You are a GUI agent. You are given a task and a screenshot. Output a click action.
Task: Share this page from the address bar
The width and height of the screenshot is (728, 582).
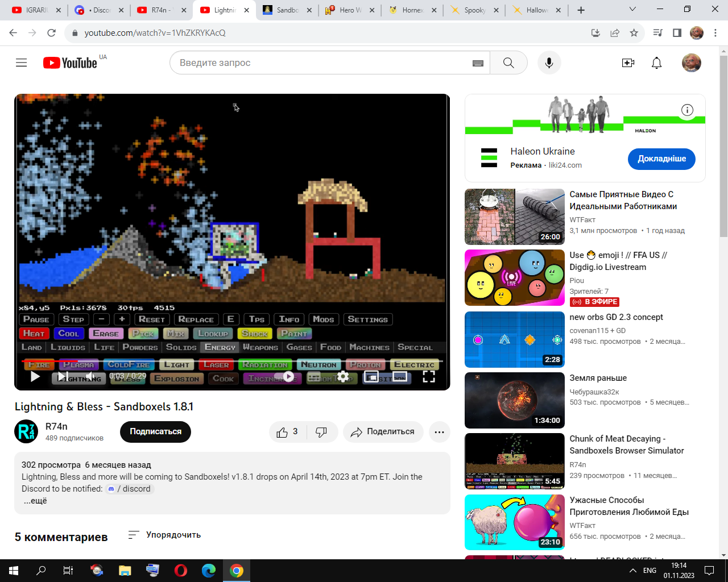[615, 33]
